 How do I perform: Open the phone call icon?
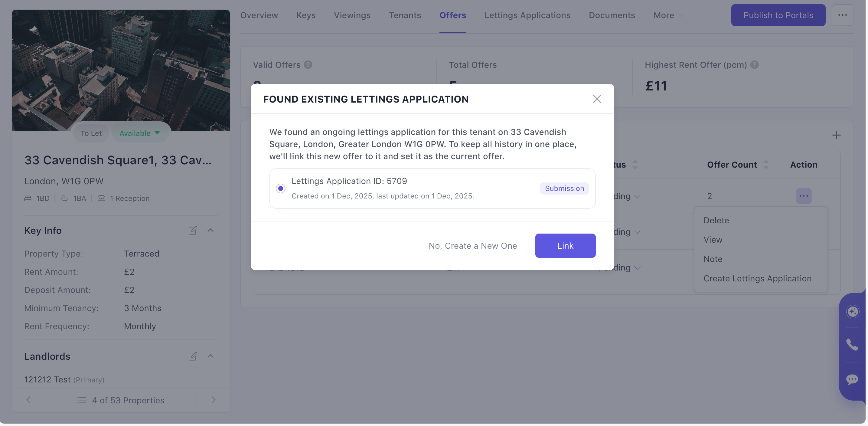852,345
